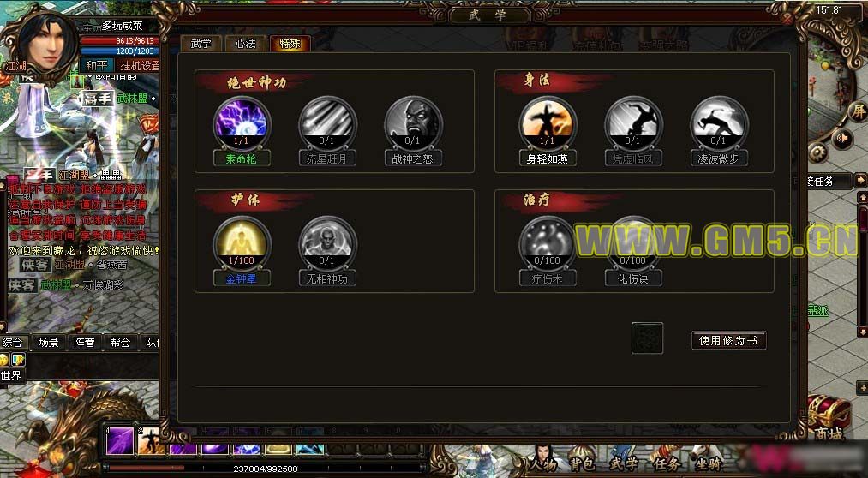Click the empty 修为书 item slot
868x478 pixels.
click(647, 338)
